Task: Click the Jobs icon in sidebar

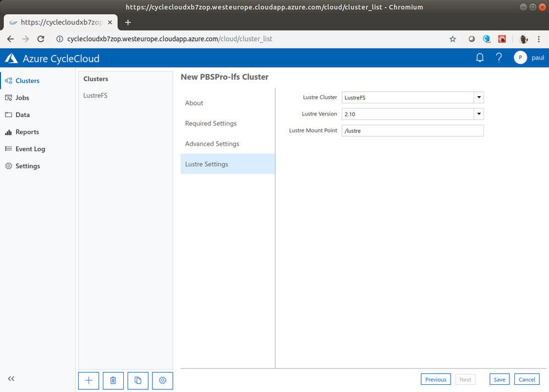Action: [x=8, y=98]
